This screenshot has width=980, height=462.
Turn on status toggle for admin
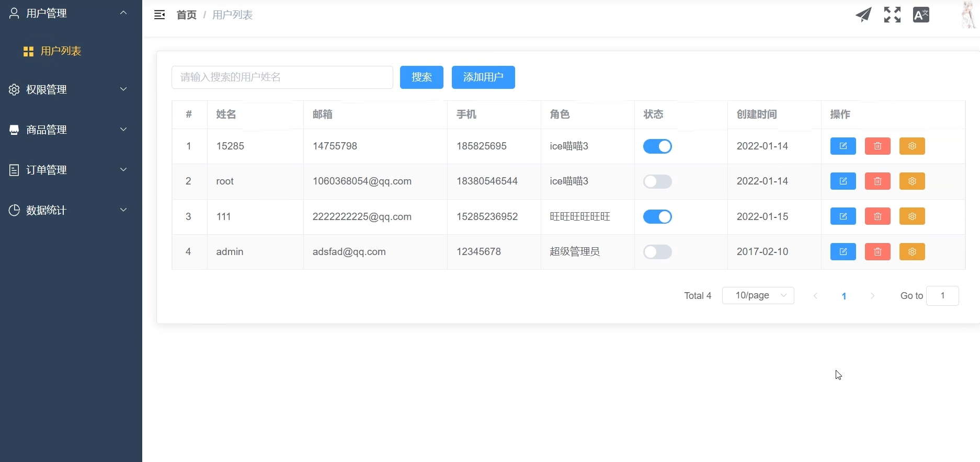pos(657,252)
